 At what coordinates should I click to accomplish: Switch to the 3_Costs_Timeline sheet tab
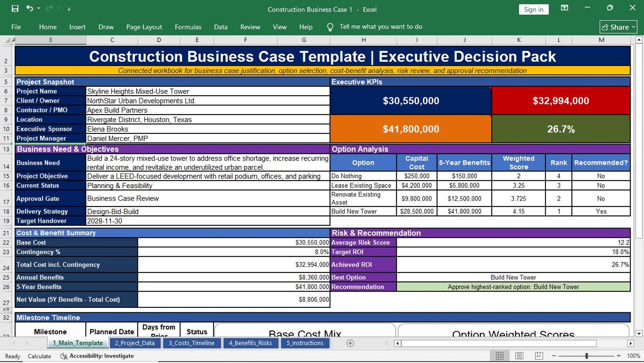[191, 343]
